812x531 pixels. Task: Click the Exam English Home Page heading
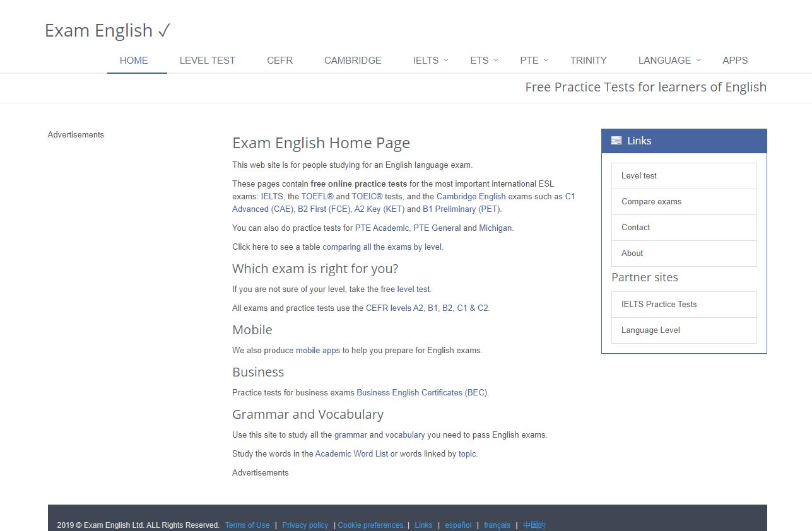coord(321,143)
